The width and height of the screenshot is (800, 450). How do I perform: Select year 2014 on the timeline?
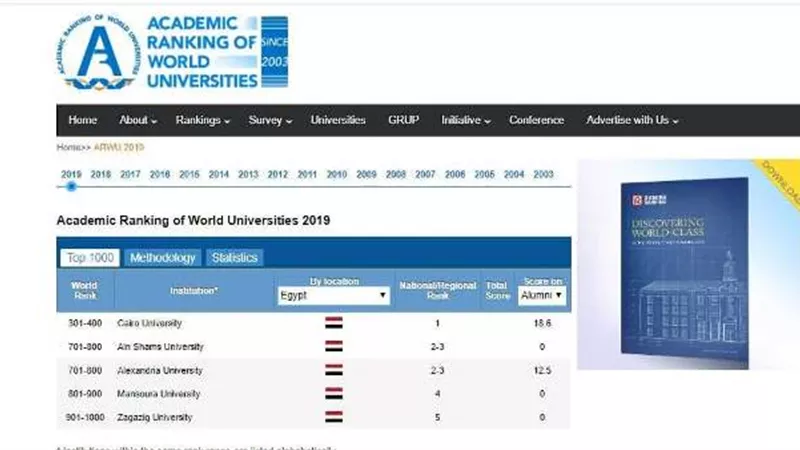point(219,174)
